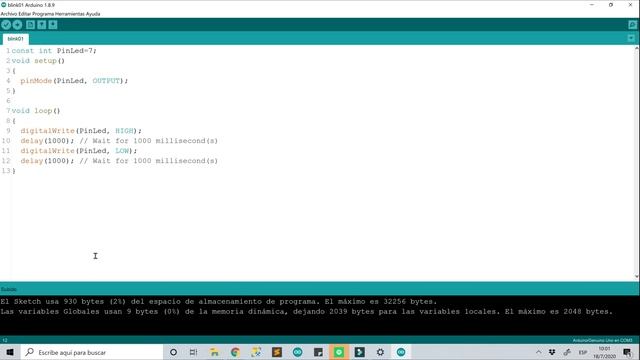This screenshot has width=640, height=360.
Task: Click the 'El Sketch usa 930 bytes' console line
Action: click(x=219, y=302)
